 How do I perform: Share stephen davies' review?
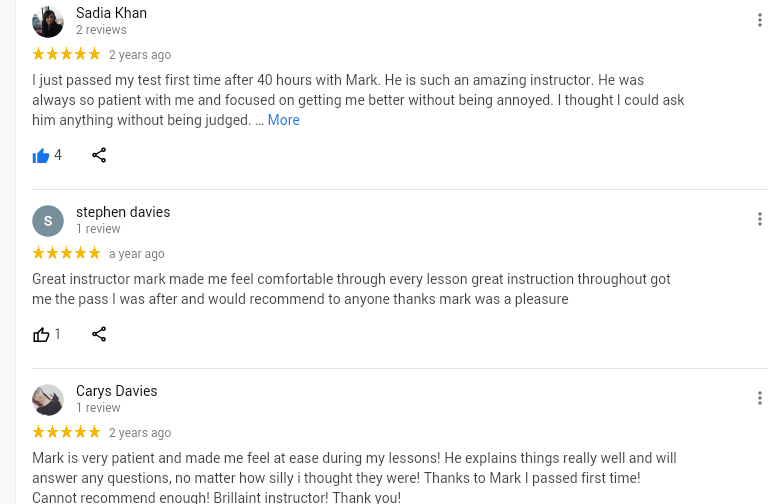pyautogui.click(x=99, y=334)
